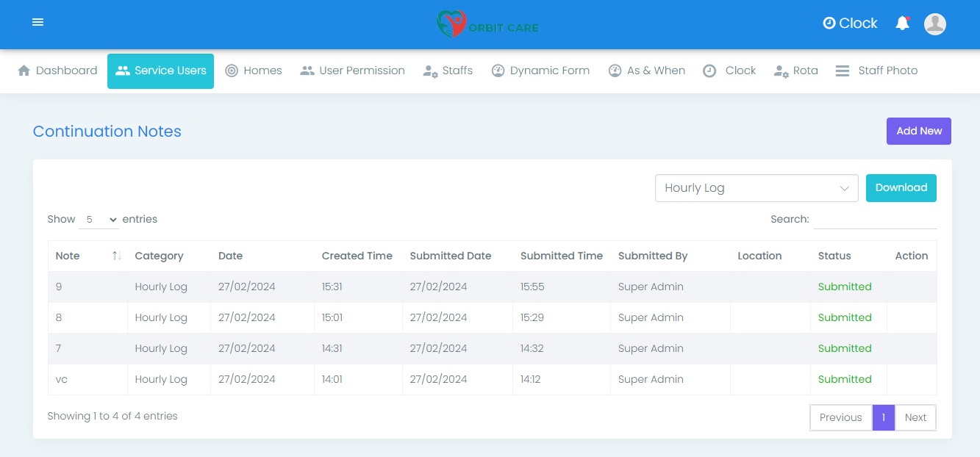Click the Clock link in header
This screenshot has width=980, height=457.
click(x=850, y=24)
